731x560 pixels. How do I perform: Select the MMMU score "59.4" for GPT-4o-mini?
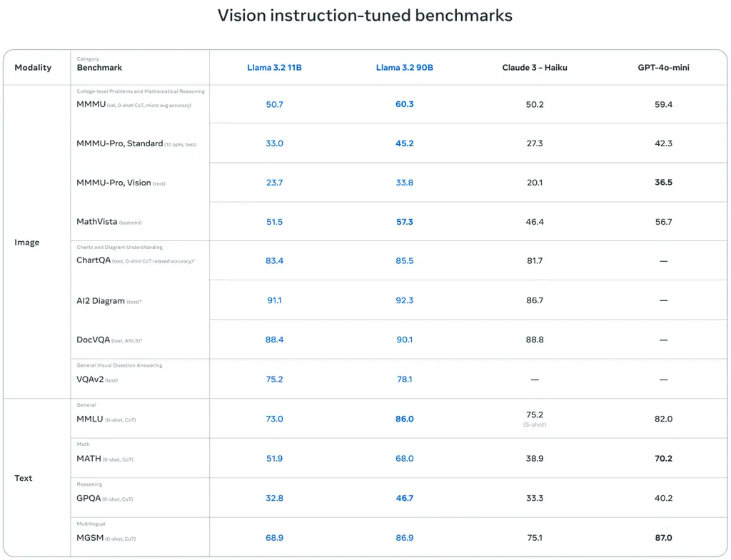pyautogui.click(x=663, y=104)
